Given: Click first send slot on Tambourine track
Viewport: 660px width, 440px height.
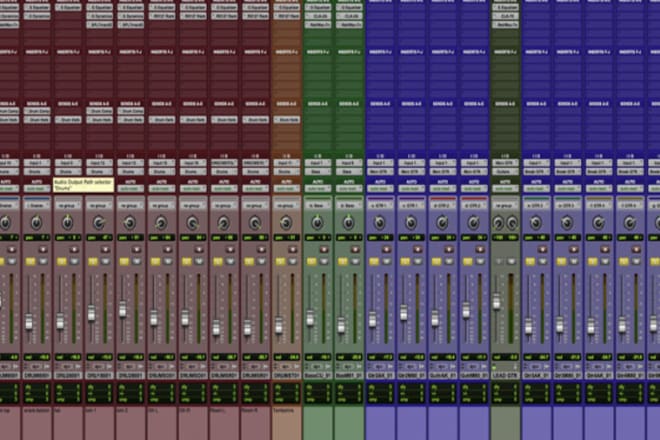Looking at the screenshot, I should pos(286,111).
